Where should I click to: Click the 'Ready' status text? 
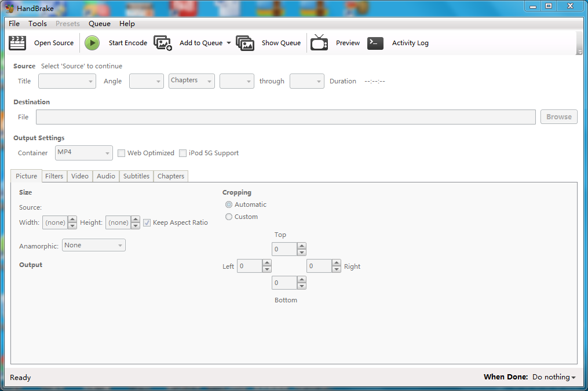(x=20, y=378)
